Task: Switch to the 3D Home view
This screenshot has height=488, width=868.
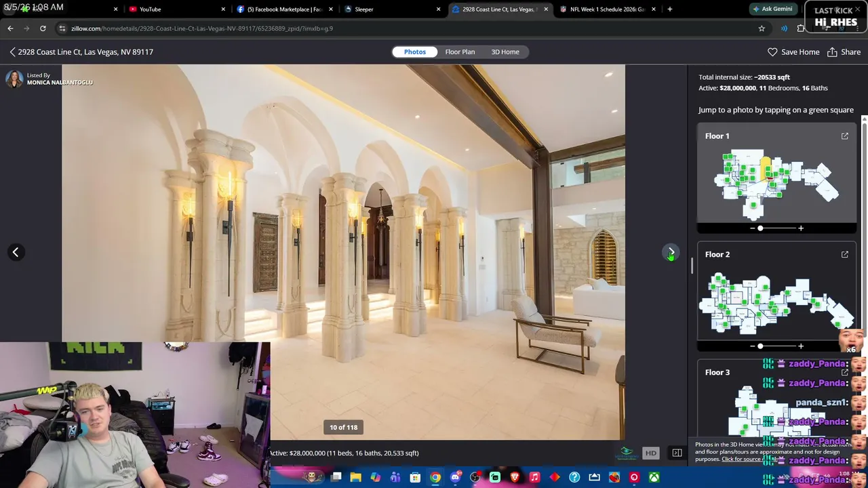Action: pyautogui.click(x=505, y=52)
